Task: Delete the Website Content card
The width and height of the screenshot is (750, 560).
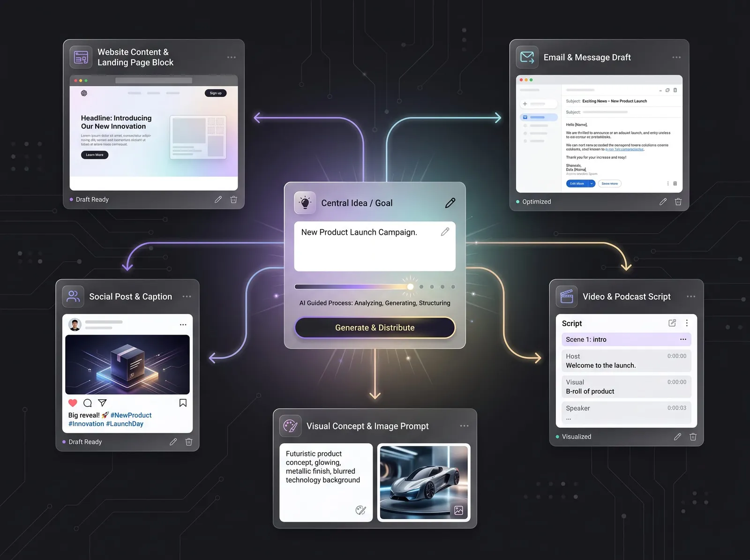Action: click(x=233, y=200)
